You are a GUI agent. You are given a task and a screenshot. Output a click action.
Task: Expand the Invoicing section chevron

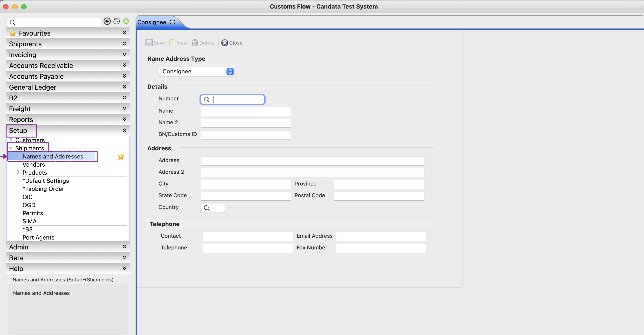[x=124, y=54]
